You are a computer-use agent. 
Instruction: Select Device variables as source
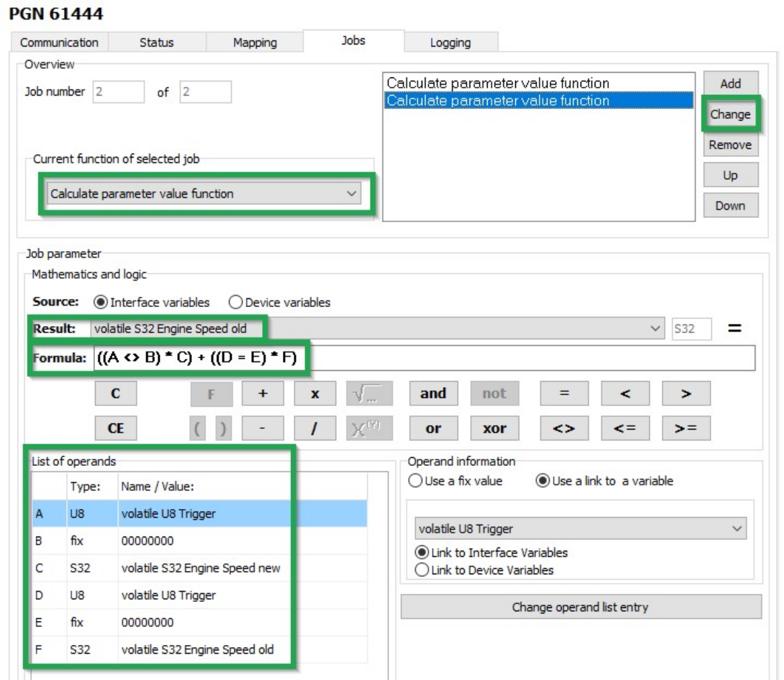coord(236,302)
